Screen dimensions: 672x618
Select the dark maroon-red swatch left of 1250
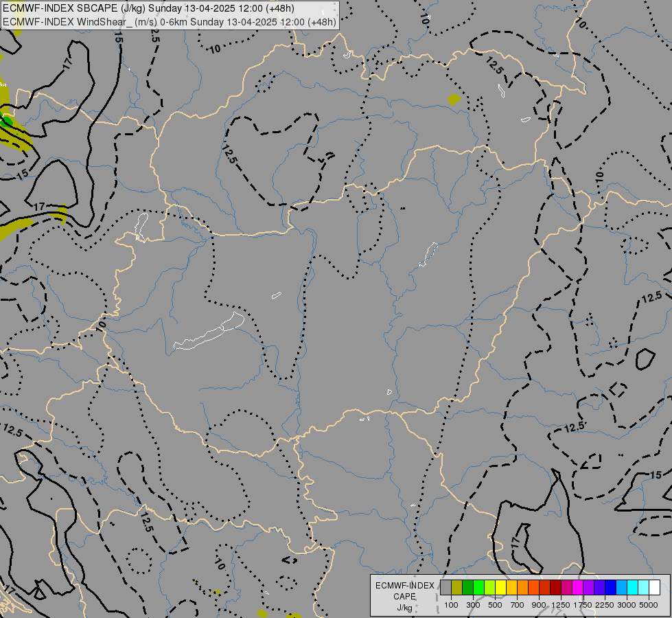(x=555, y=587)
